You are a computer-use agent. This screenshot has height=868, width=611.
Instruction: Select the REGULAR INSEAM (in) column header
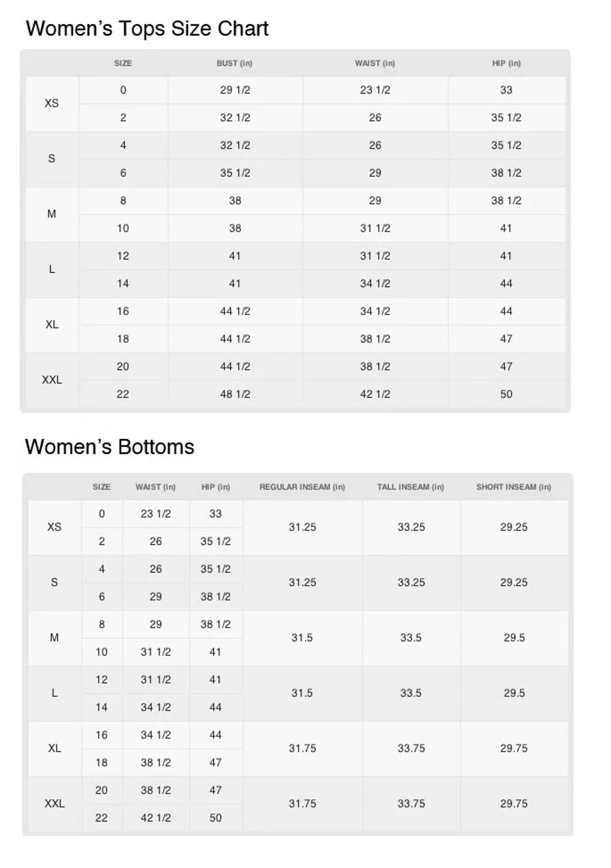tap(302, 487)
